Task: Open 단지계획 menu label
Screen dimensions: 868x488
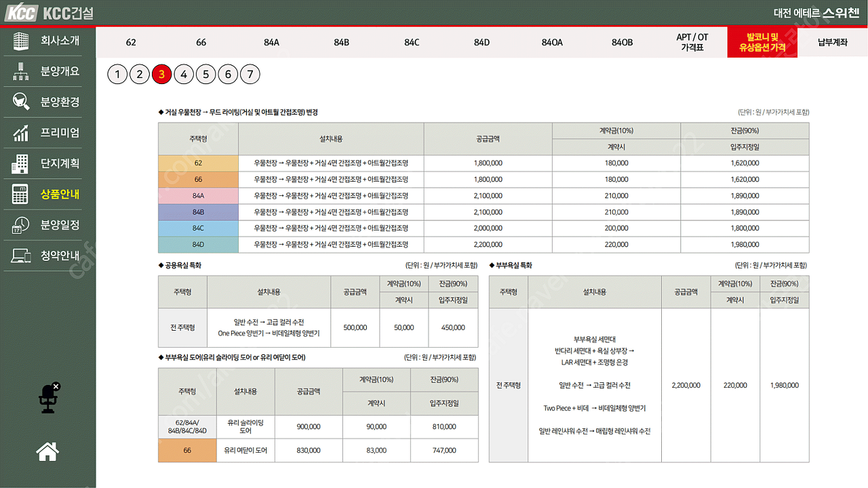Action: (x=60, y=163)
